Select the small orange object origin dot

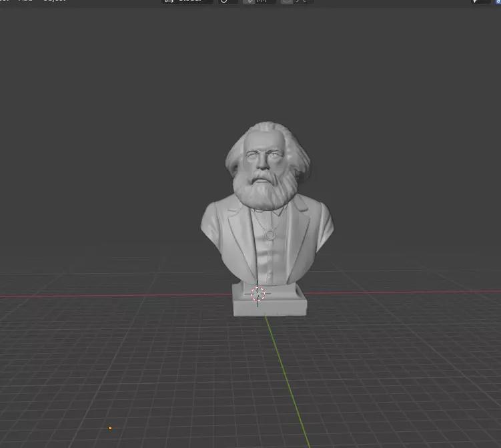coord(110,428)
